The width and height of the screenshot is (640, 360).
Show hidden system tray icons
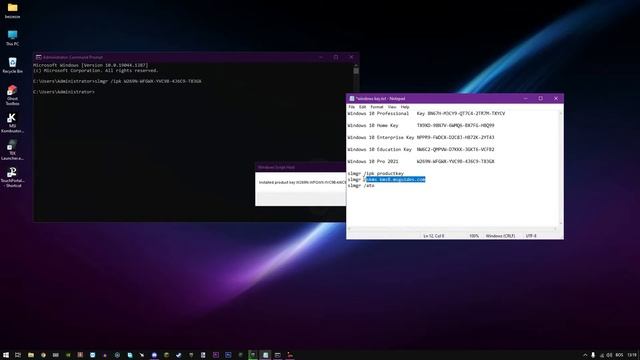tap(585, 355)
